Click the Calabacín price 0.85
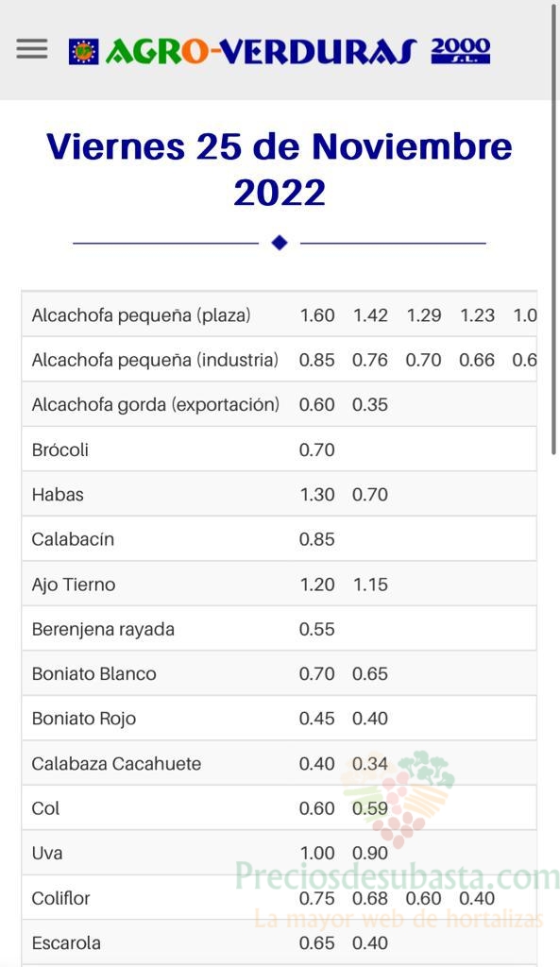The width and height of the screenshot is (560, 967). (x=317, y=539)
